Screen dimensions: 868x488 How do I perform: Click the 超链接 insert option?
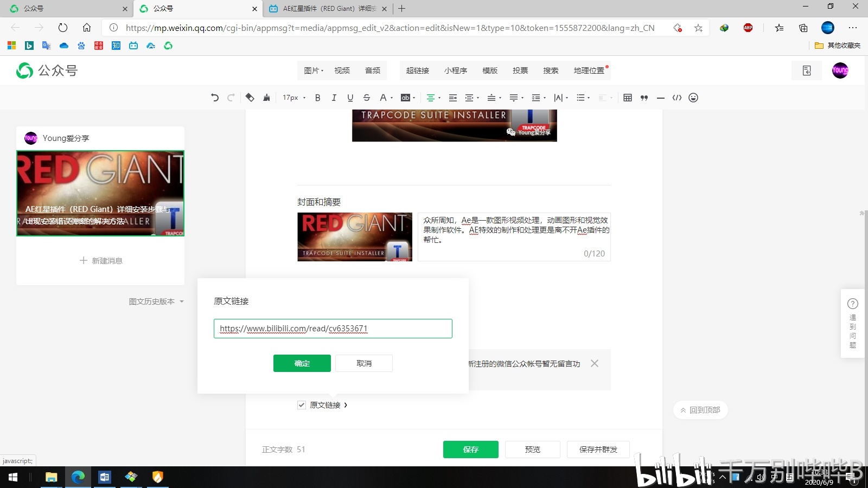[x=418, y=70]
